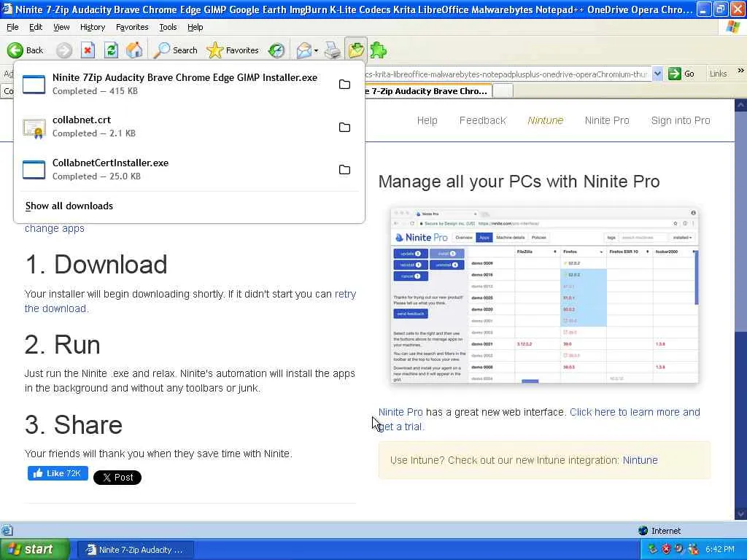Viewport: 747px width, 560px height.
Task: Click the X Post button
Action: 117,477
